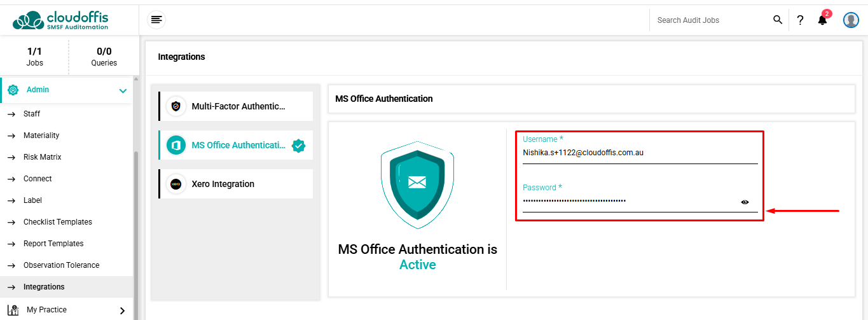Select the Xero Integration entry
Screen dimensions: 868x320
[x=235, y=184]
